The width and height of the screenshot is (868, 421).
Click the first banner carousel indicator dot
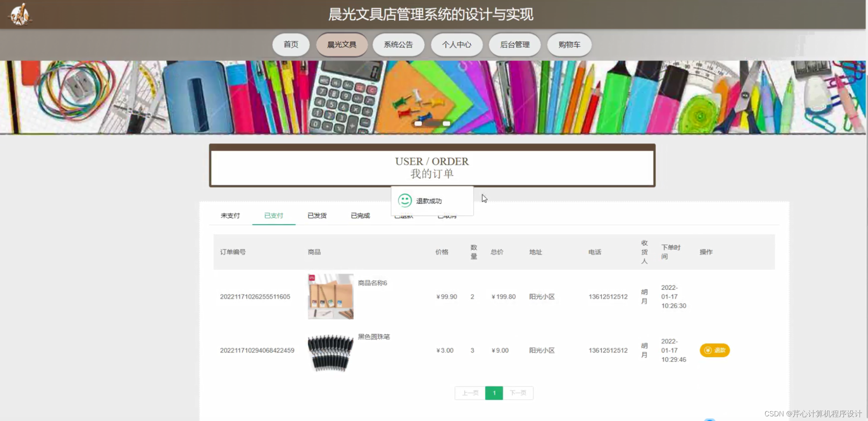tap(418, 124)
